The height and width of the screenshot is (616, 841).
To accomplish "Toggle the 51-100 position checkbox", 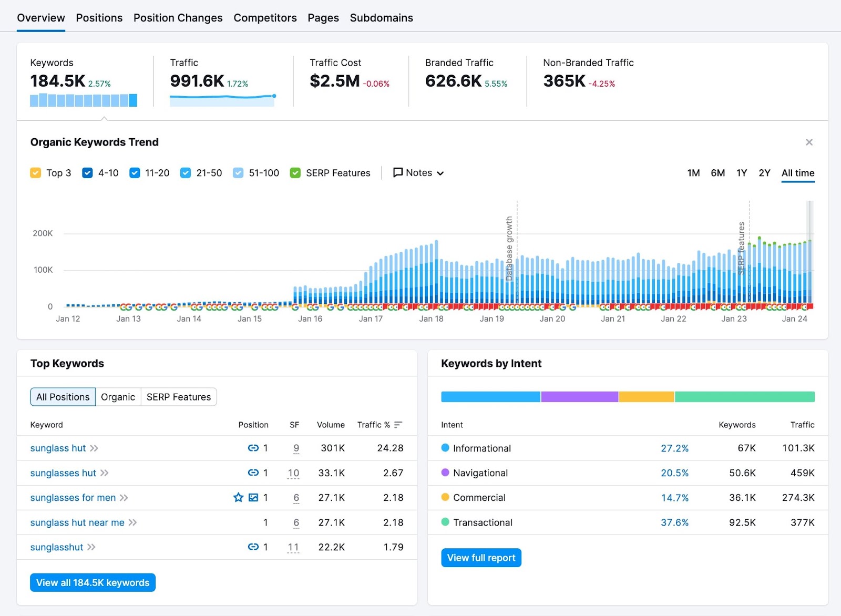I will [238, 172].
